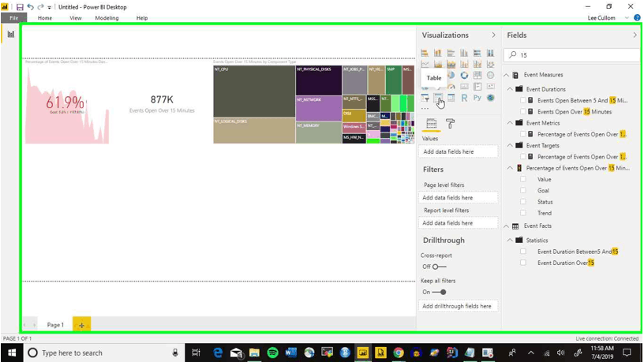Image resolution: width=644 pixels, height=362 pixels.
Task: Add an ArcGIS Maps visual
Action: (x=490, y=98)
